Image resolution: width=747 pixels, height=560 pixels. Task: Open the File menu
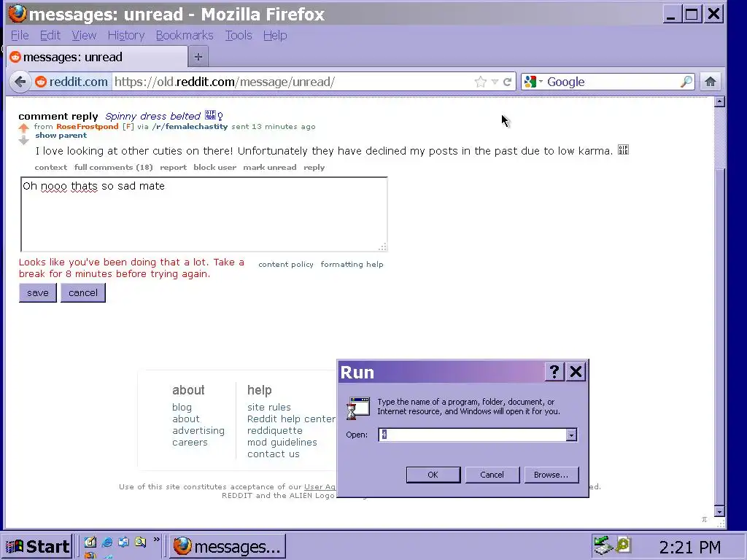click(x=20, y=35)
